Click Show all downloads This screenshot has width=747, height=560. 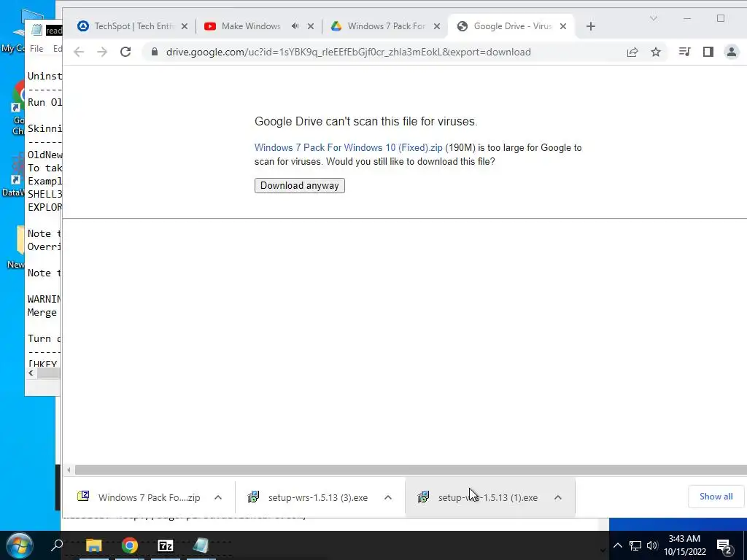pos(716,497)
